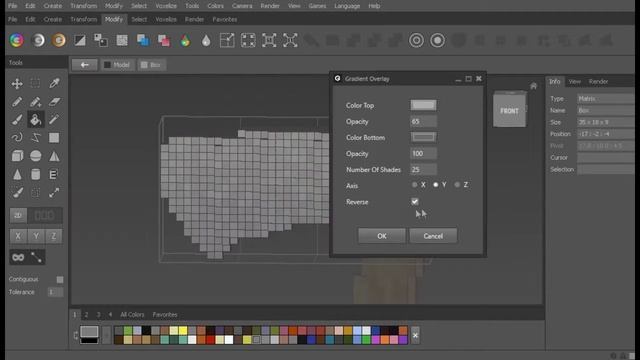Click the blue overlapping squares icon

click(143, 40)
